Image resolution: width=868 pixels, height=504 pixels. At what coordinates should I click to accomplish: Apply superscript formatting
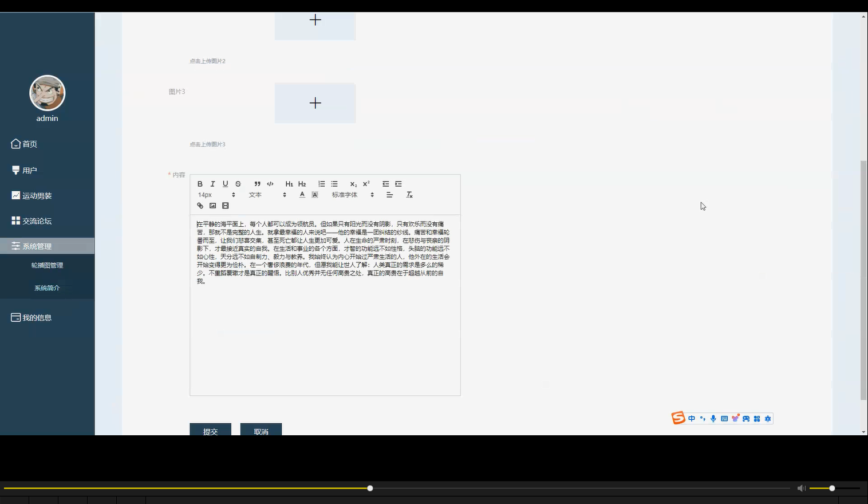point(366,184)
